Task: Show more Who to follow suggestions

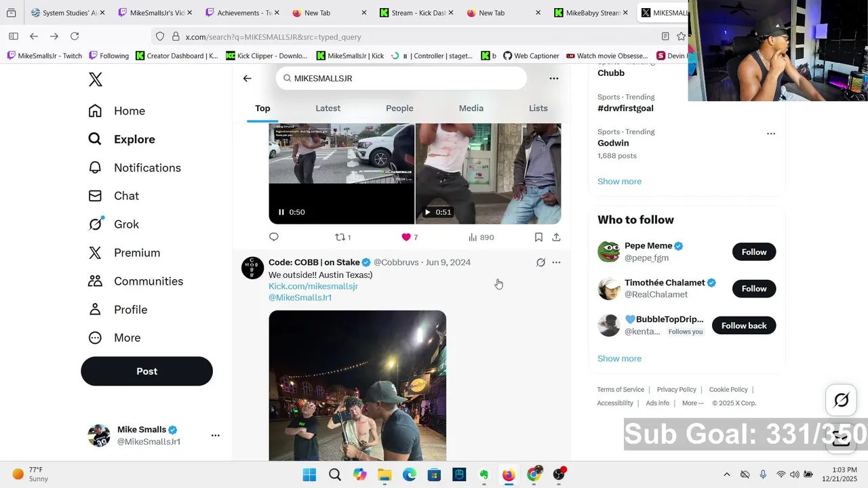Action: pyautogui.click(x=619, y=359)
